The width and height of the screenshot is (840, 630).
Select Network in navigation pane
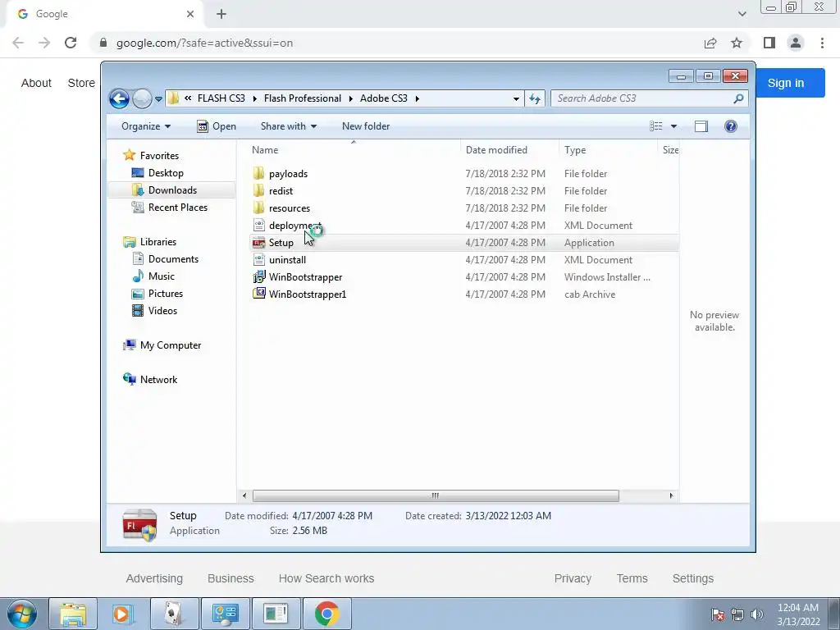tap(158, 379)
